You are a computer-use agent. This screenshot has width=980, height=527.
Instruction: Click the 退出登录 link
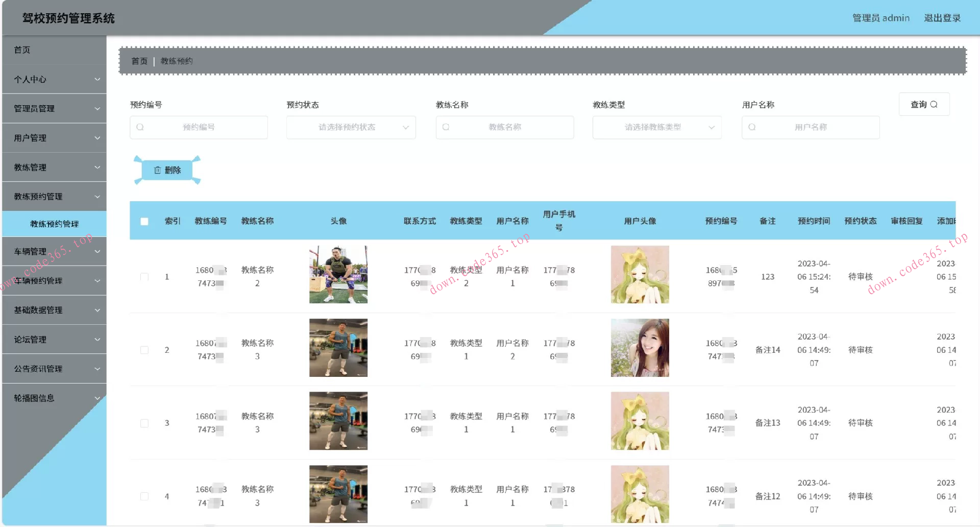point(942,17)
